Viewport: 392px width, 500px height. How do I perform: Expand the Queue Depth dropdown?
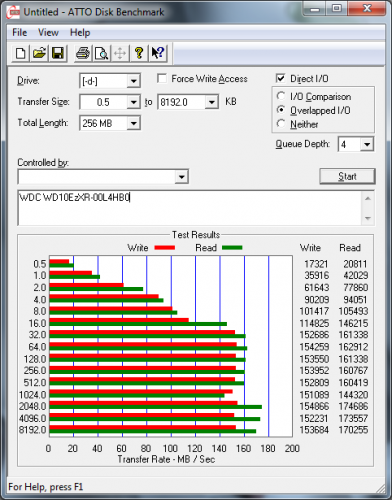[x=367, y=144]
